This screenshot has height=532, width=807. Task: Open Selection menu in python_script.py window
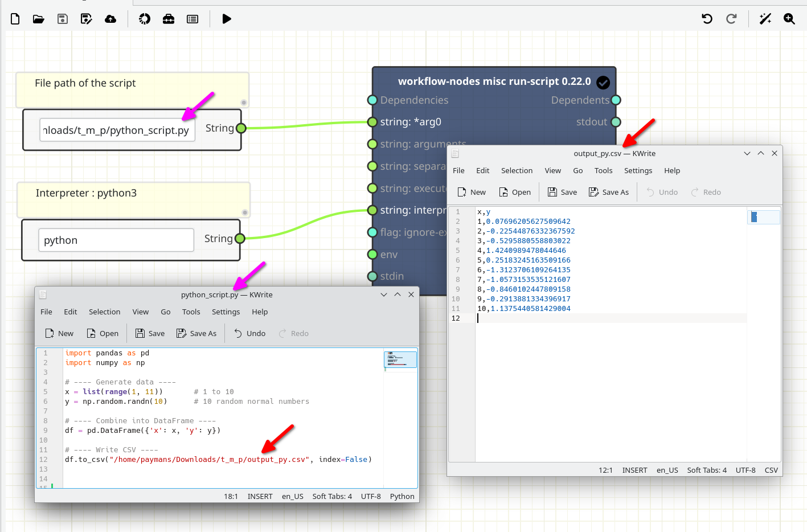(105, 312)
